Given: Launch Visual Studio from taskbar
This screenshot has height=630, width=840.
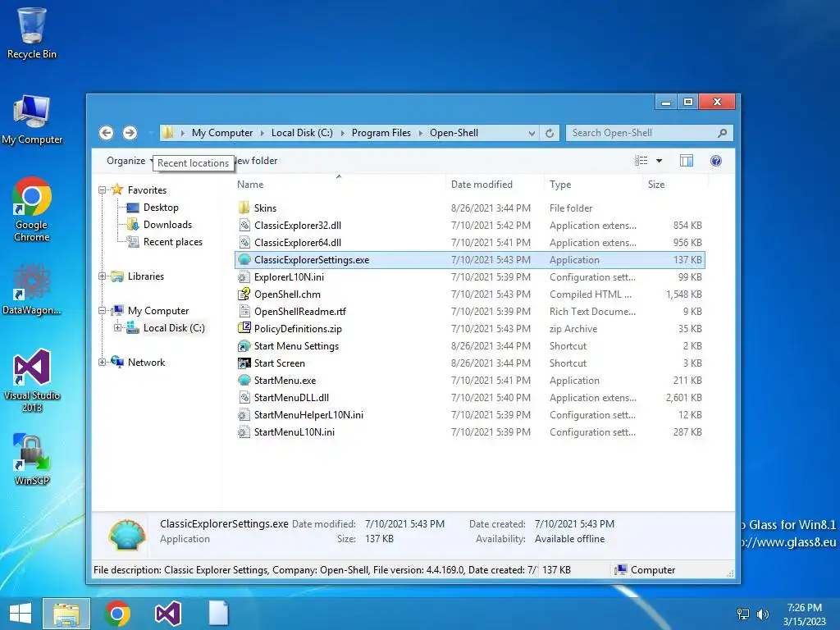Looking at the screenshot, I should pos(167,614).
